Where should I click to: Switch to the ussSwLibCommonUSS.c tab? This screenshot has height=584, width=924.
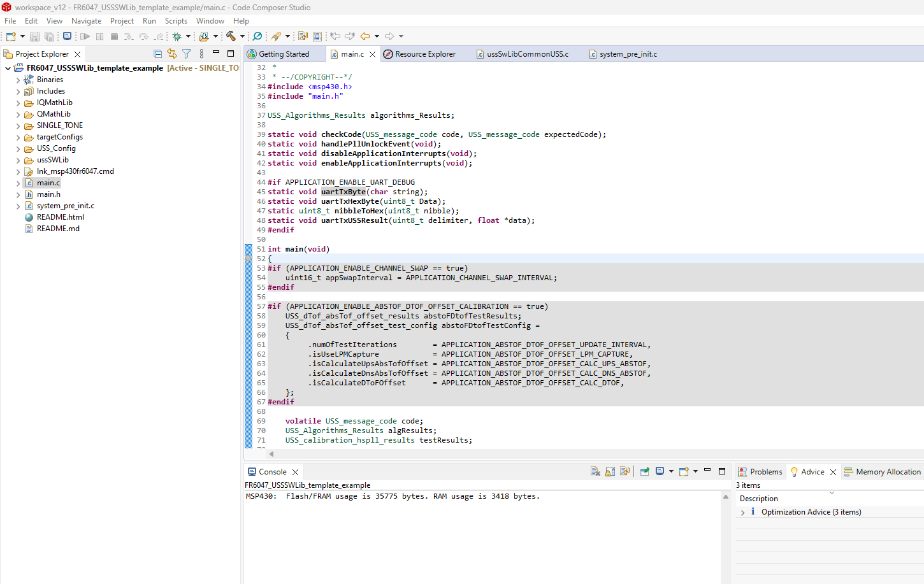coord(523,54)
